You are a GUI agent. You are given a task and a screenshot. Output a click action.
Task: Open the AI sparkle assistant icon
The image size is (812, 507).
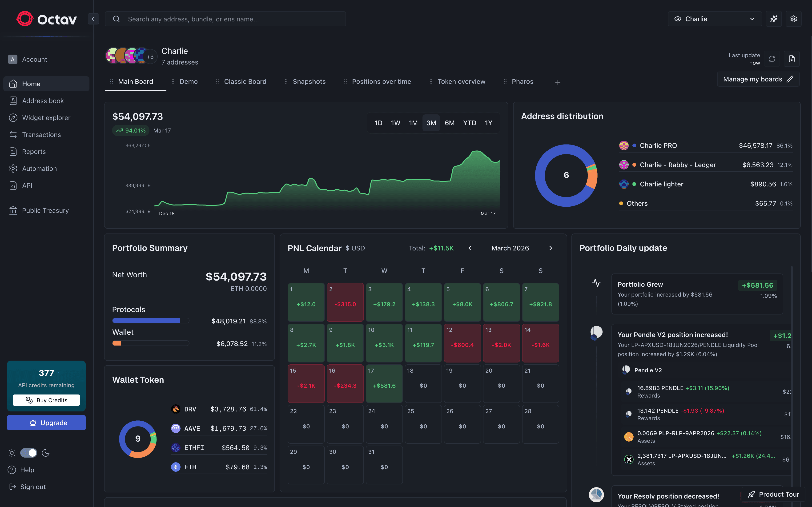click(x=774, y=19)
